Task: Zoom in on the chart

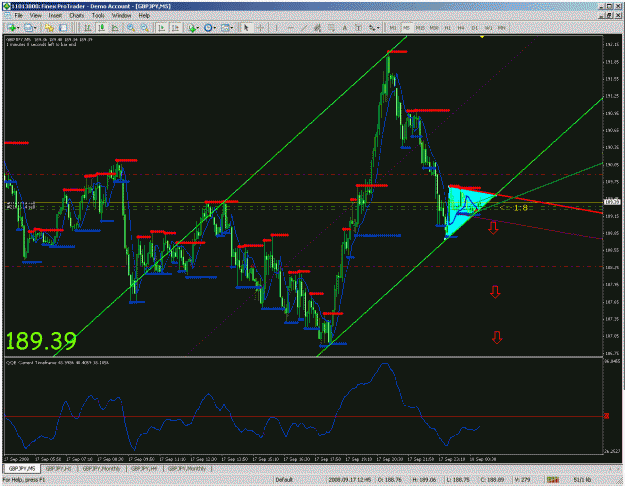Action: 130,28
